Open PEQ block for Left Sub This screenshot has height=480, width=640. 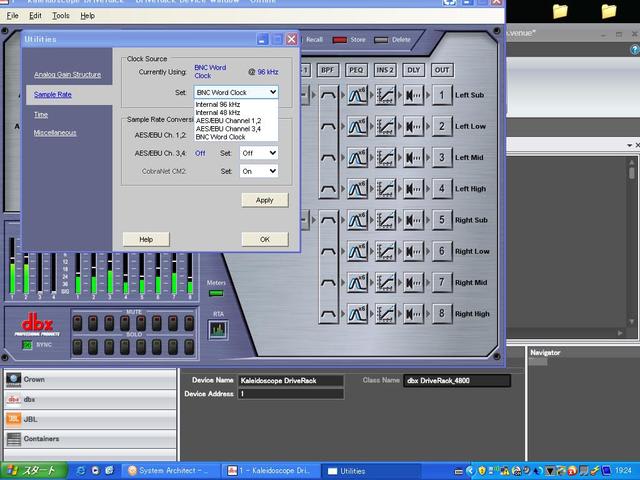point(357,95)
